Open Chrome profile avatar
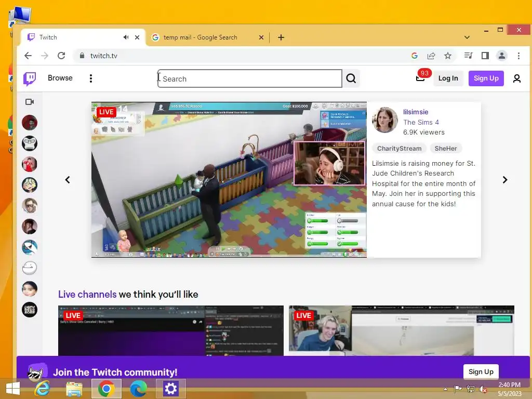 pos(502,56)
